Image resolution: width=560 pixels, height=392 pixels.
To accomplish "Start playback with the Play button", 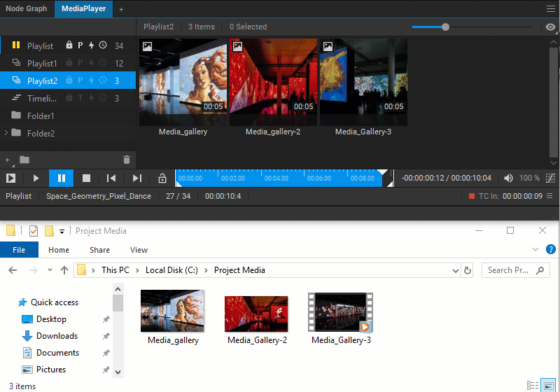I will [36, 178].
